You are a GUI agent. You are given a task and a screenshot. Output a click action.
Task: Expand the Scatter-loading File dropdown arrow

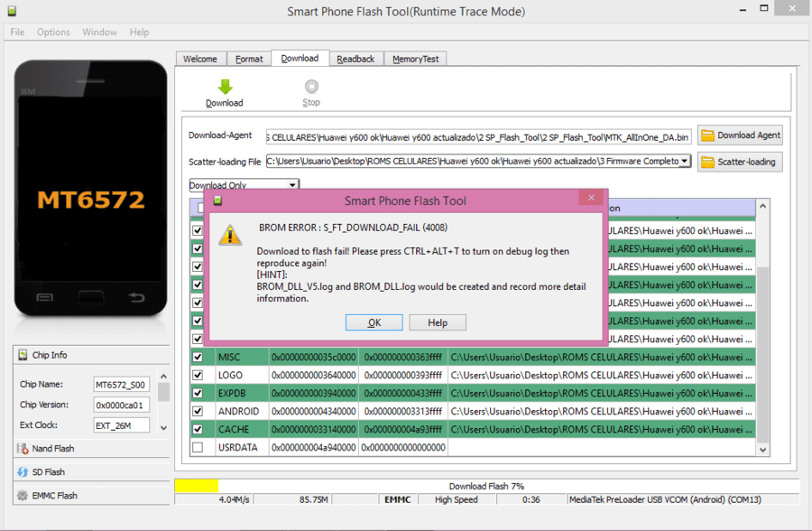[x=685, y=162]
